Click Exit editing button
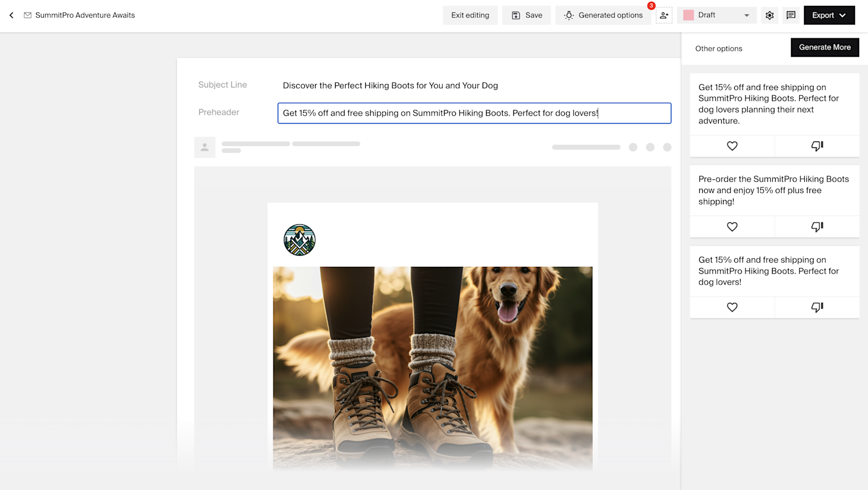The image size is (868, 490). coord(470,15)
